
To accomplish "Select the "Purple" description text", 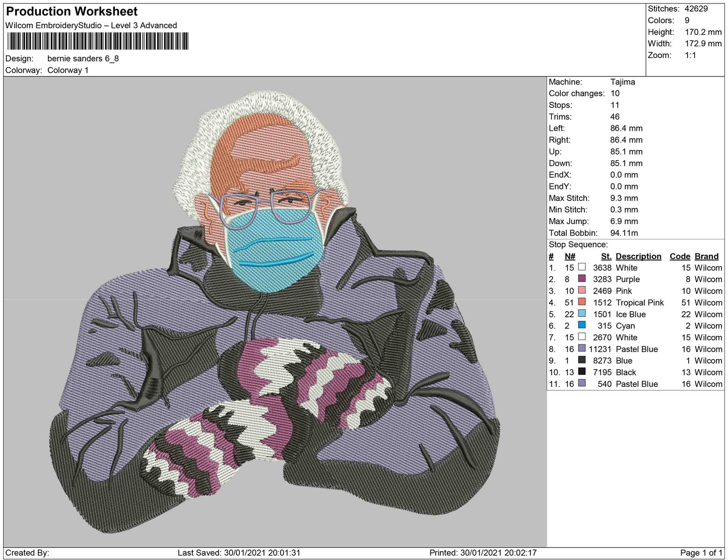I will point(628,279).
